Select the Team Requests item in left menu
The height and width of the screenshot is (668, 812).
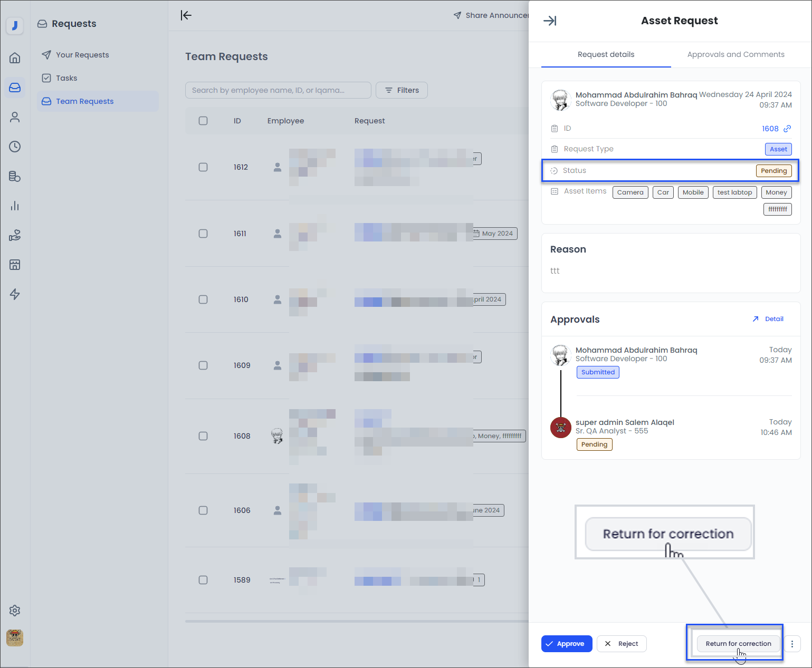tap(84, 101)
